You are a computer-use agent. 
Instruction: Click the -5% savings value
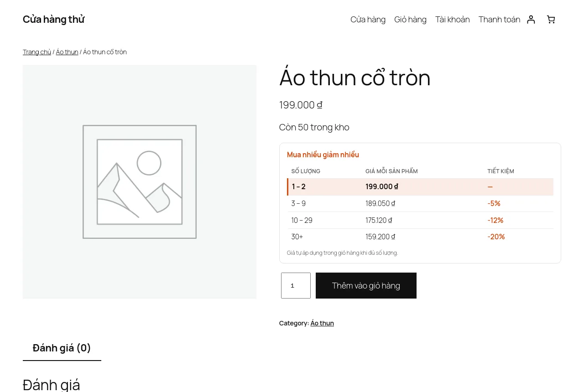[494, 204]
